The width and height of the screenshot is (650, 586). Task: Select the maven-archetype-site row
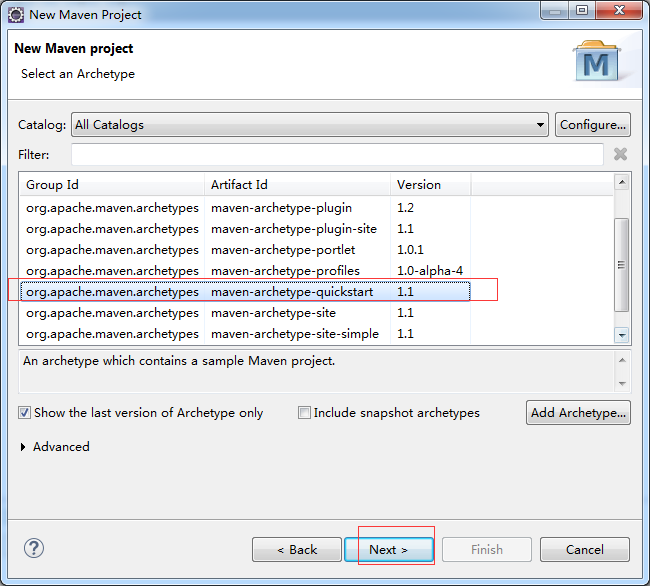[245, 313]
